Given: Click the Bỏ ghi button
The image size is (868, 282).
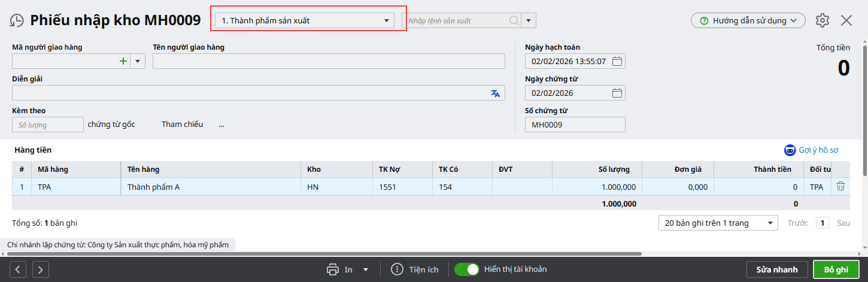Looking at the screenshot, I should pos(836,269).
